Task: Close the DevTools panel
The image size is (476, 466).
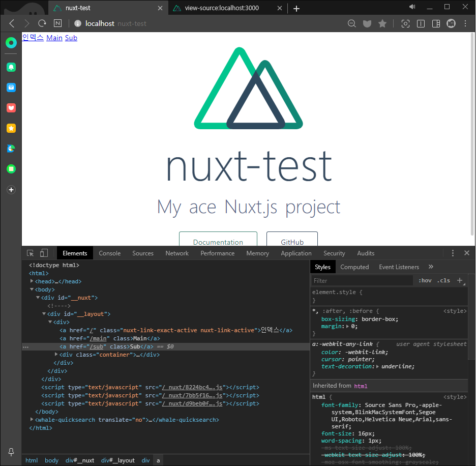Action: 467,253
